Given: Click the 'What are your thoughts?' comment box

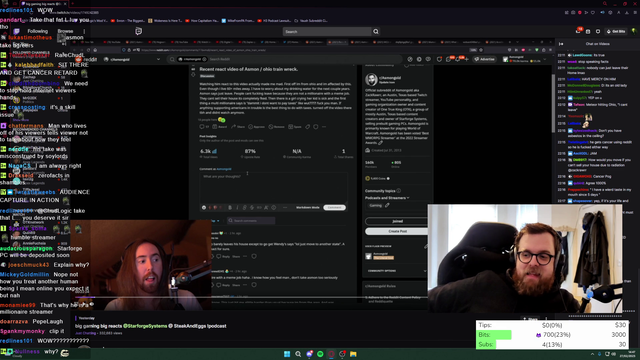Looking at the screenshot, I should tap(273, 187).
